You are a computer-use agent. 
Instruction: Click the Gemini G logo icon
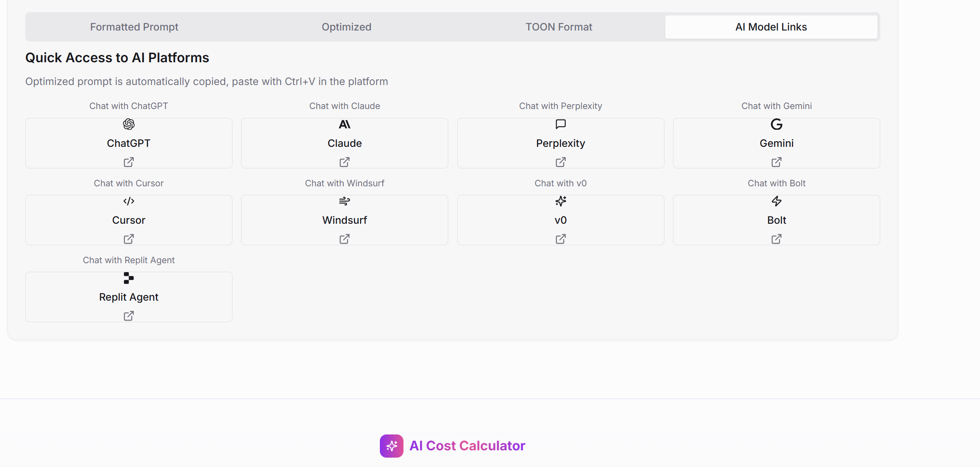pyautogui.click(x=776, y=124)
